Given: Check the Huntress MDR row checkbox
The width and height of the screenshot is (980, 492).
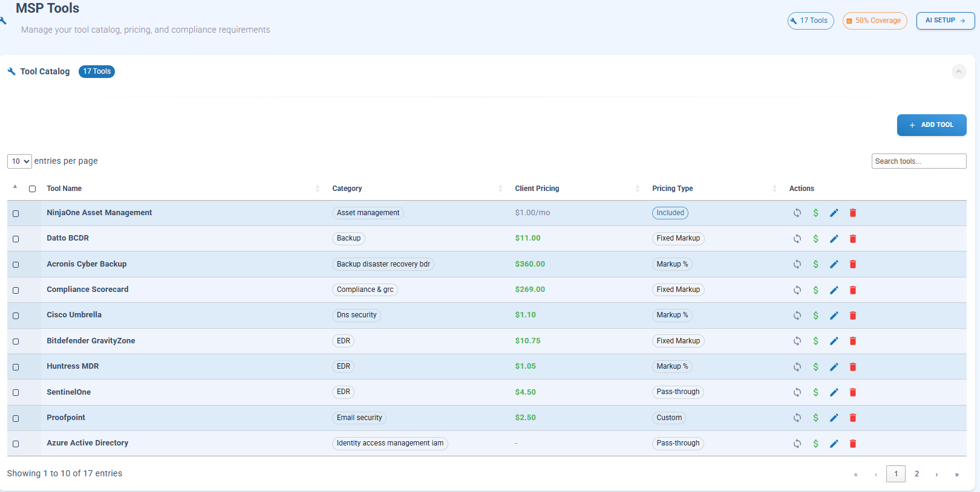Looking at the screenshot, I should coord(16,367).
